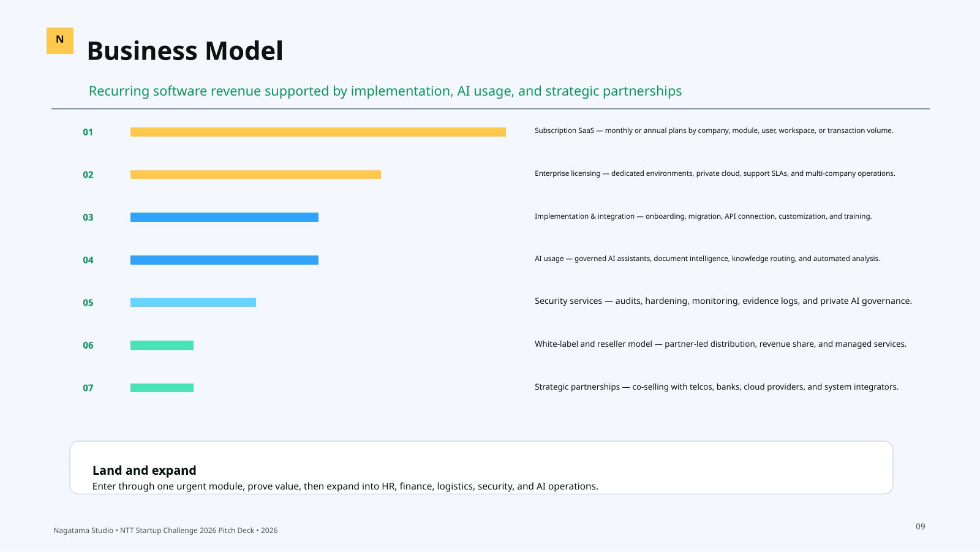Select the teal White-label bar numbered 06
This screenshot has height=552, width=980.
162,345
